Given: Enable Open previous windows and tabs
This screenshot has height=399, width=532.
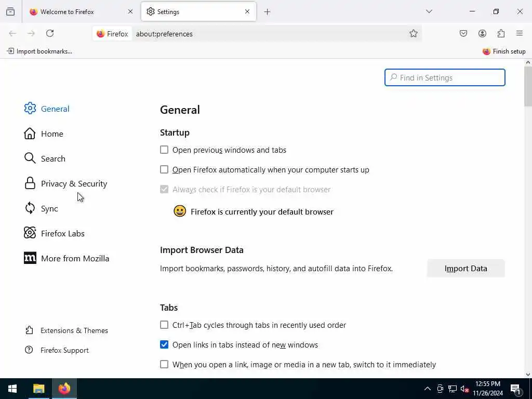Looking at the screenshot, I should (164, 150).
